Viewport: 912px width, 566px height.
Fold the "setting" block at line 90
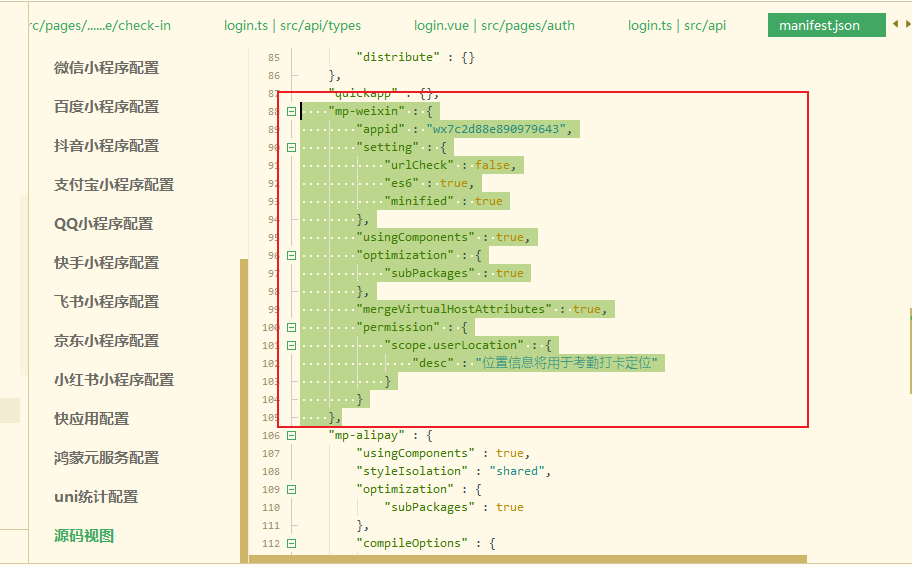click(291, 148)
